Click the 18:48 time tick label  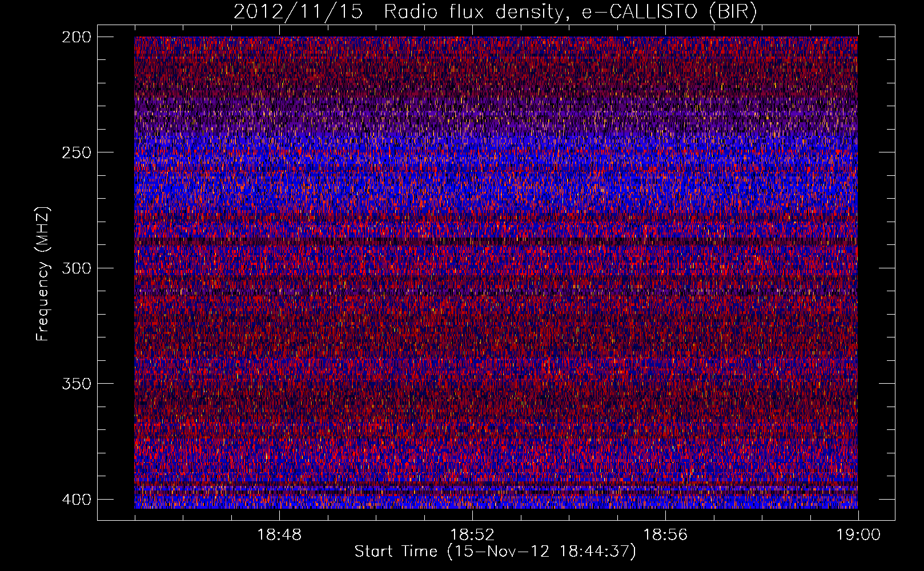pyautogui.click(x=279, y=535)
